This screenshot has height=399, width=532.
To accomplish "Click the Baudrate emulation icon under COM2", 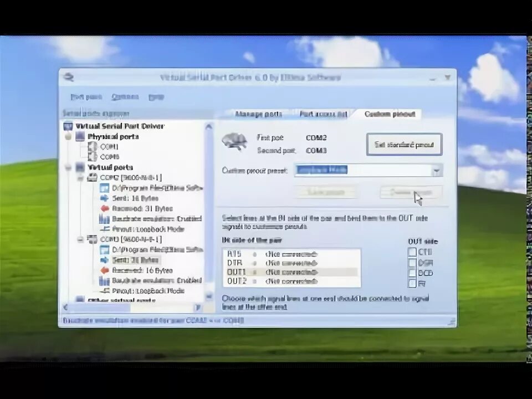I will point(104,219).
